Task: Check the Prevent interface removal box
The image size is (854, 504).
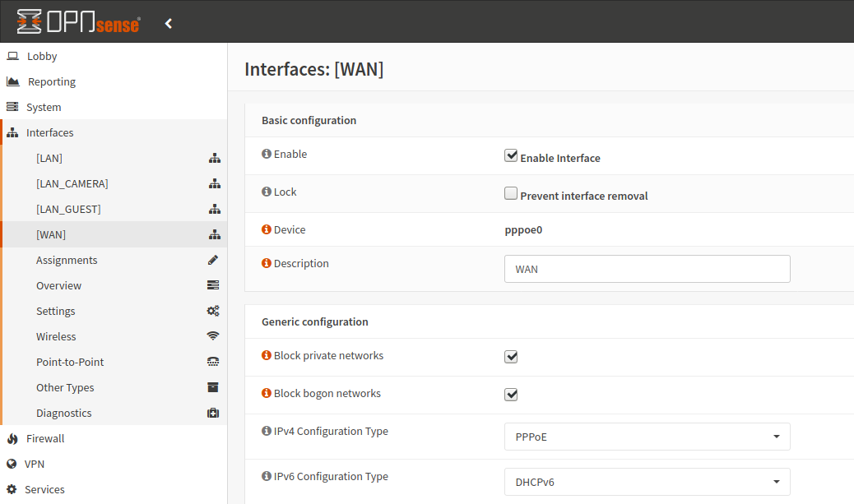Action: coord(511,194)
